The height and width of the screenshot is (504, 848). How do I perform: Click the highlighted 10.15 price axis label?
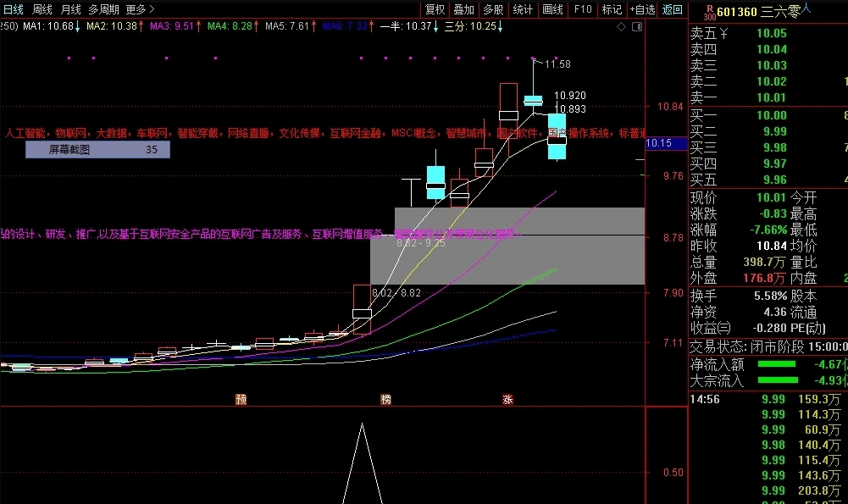[666, 143]
